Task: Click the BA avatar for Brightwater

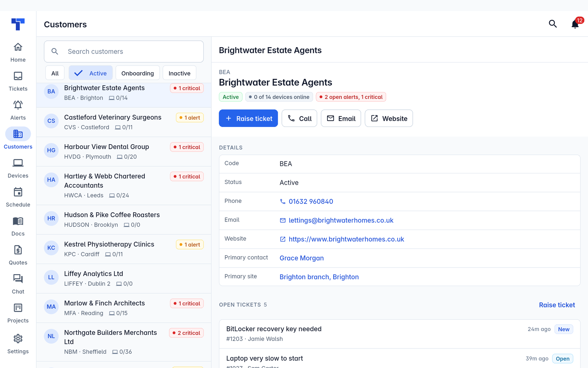Action: coord(51,92)
